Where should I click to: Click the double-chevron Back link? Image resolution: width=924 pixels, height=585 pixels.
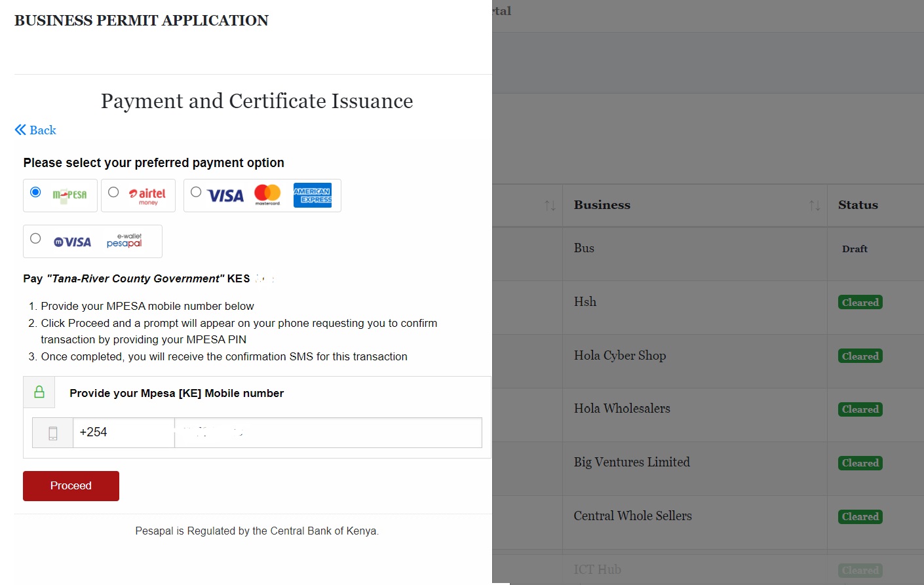tap(35, 130)
